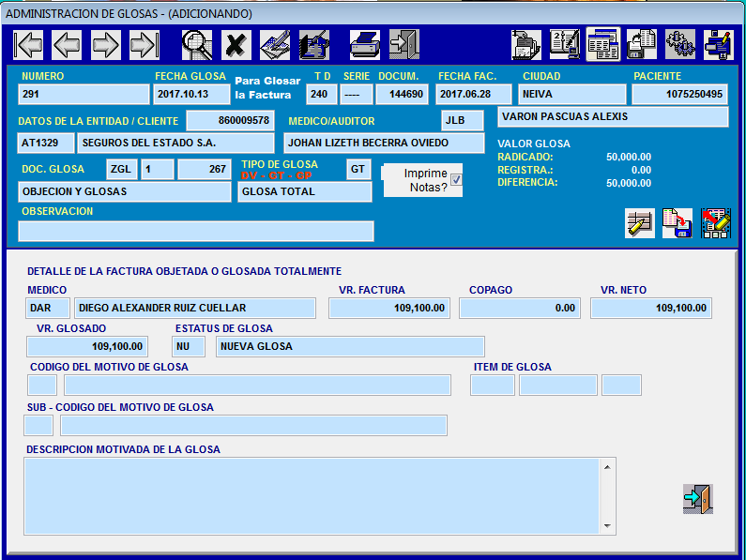Click the pen-on-paper edit icon
The width and height of the screenshot is (746, 560).
[x=275, y=45]
